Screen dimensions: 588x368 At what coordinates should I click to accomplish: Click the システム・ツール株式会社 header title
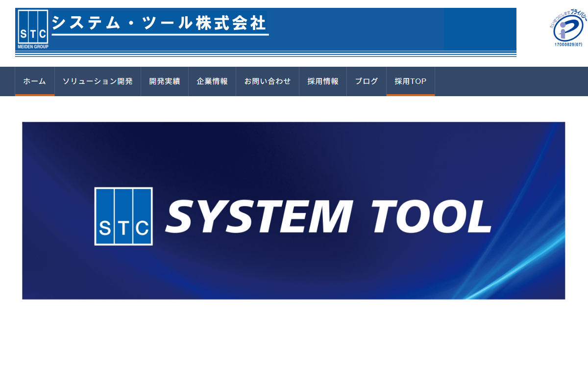point(159,23)
